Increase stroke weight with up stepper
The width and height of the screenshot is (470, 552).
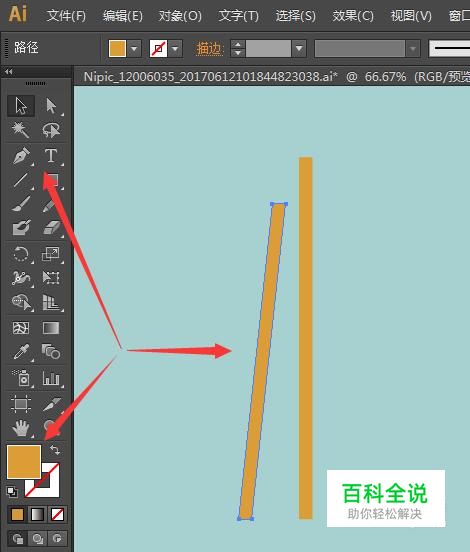coord(238,44)
